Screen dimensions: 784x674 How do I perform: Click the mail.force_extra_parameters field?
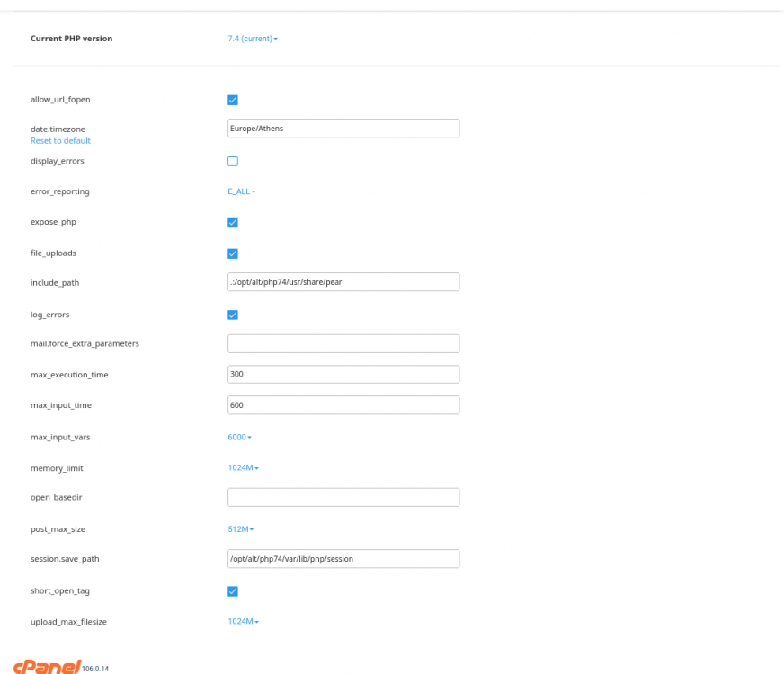(x=343, y=343)
